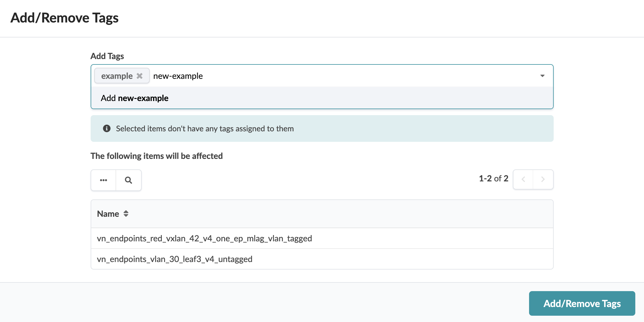Screen dimensions: 644x322
Task: Select the vn_endpoints_red_vxlan_42 mlag row
Action: click(x=204, y=238)
